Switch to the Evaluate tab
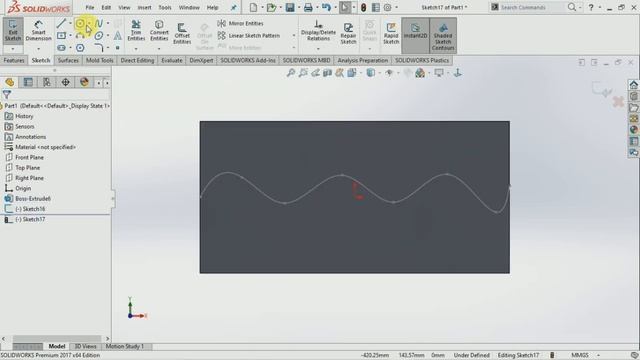 pyautogui.click(x=171, y=60)
